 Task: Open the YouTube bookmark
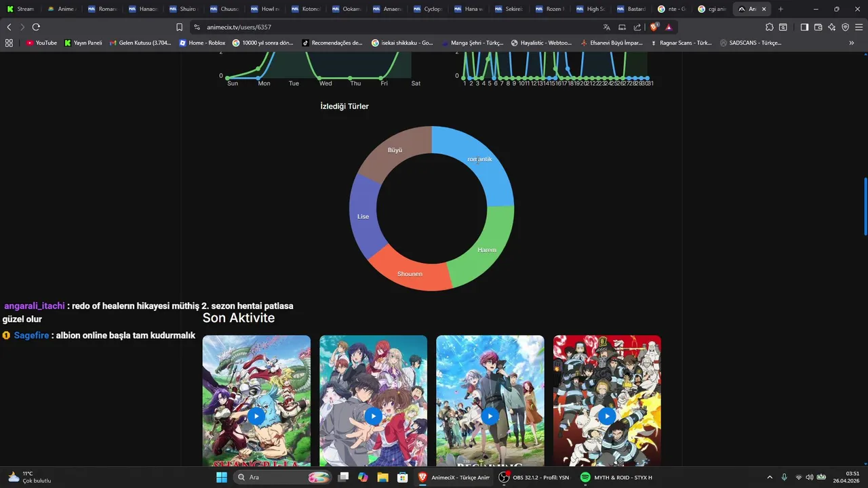41,43
